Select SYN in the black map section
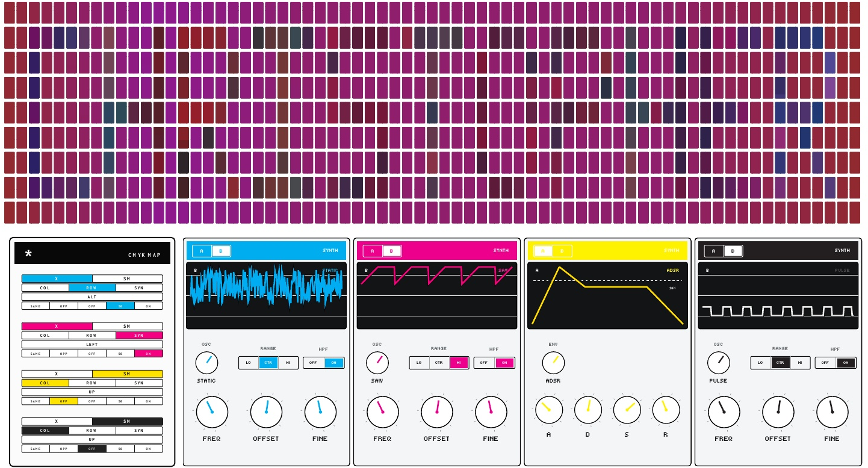The height and width of the screenshot is (468, 868). (139, 430)
